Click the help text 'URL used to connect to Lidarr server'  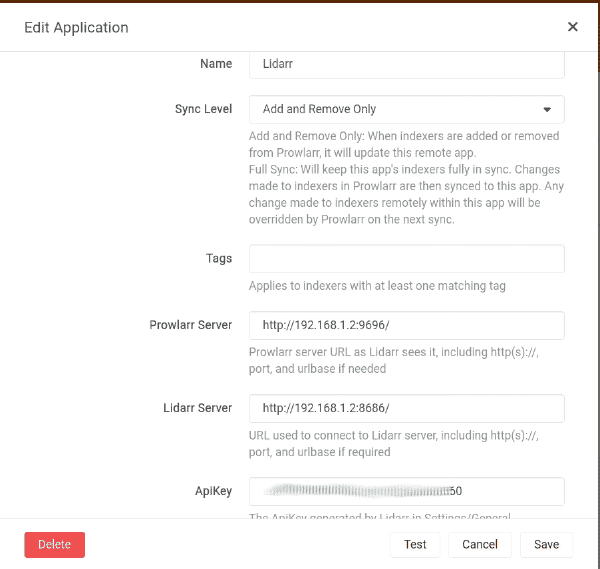394,443
